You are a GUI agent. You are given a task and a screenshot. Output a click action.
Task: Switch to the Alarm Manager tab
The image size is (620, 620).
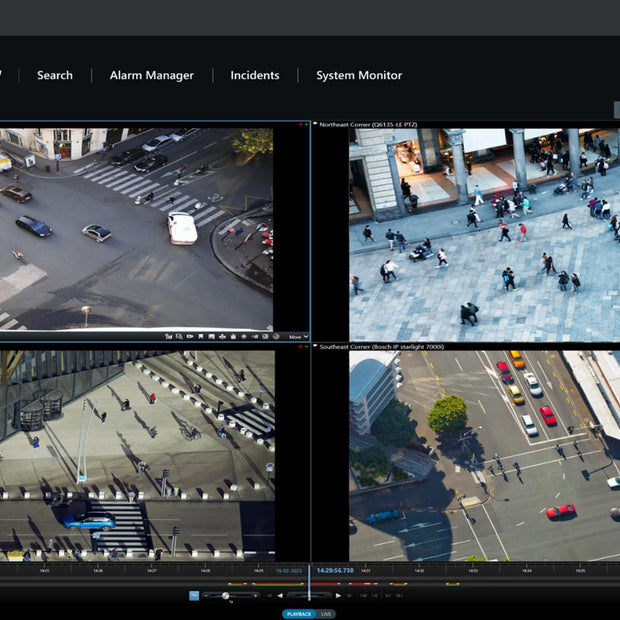[x=151, y=75]
